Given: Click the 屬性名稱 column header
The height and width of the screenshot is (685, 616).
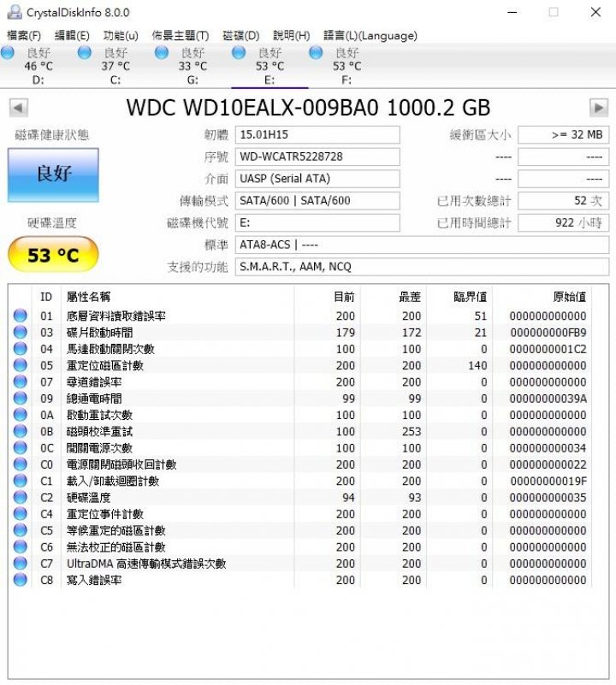Looking at the screenshot, I should coord(88,297).
